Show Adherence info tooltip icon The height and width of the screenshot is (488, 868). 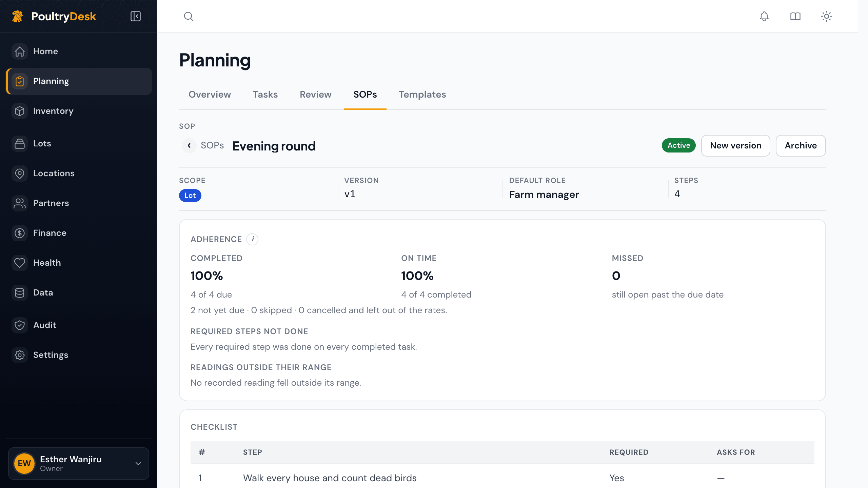[252, 239]
